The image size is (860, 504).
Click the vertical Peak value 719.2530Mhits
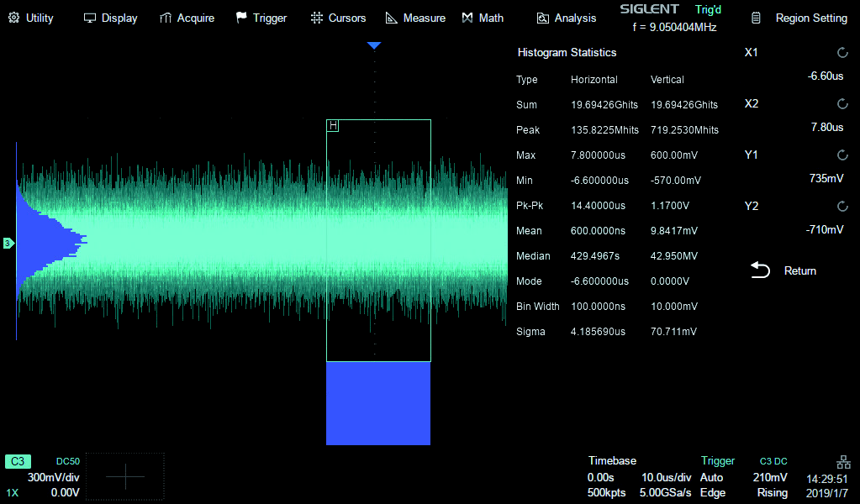click(684, 130)
